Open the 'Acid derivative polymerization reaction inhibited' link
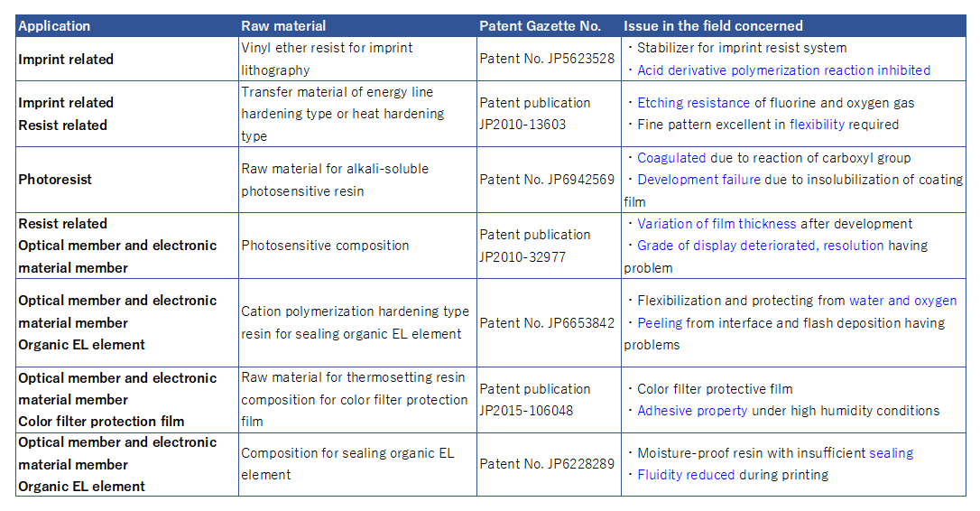The image size is (980, 511). point(783,70)
